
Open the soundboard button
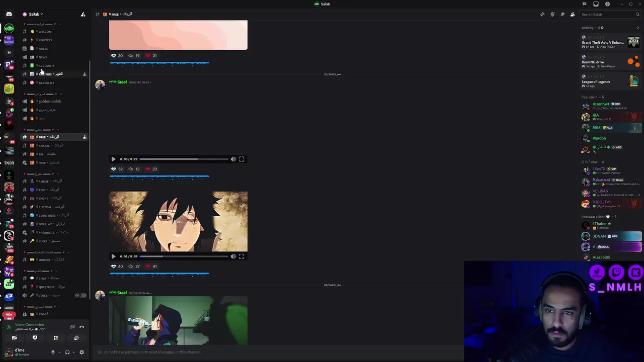[x=76, y=338]
